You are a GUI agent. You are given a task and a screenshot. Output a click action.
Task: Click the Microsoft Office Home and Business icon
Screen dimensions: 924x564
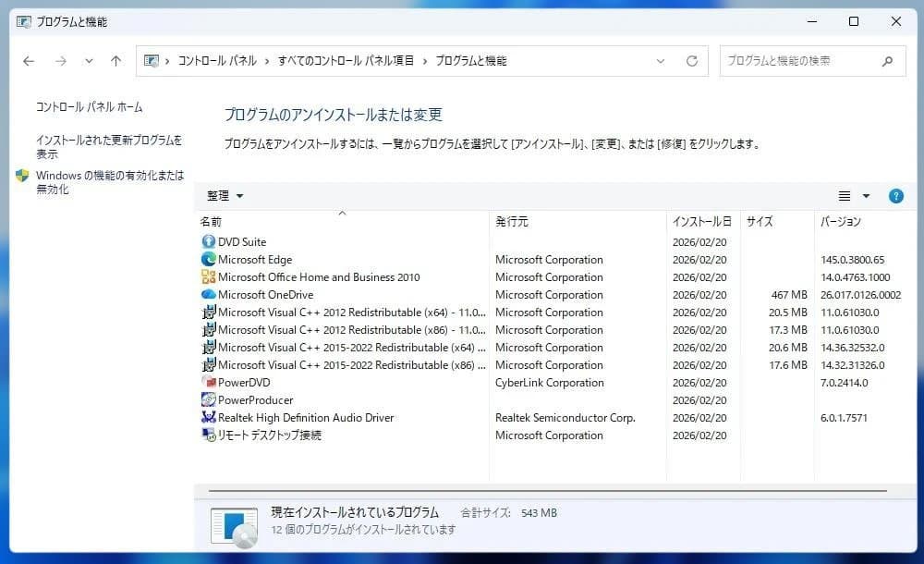(209, 277)
